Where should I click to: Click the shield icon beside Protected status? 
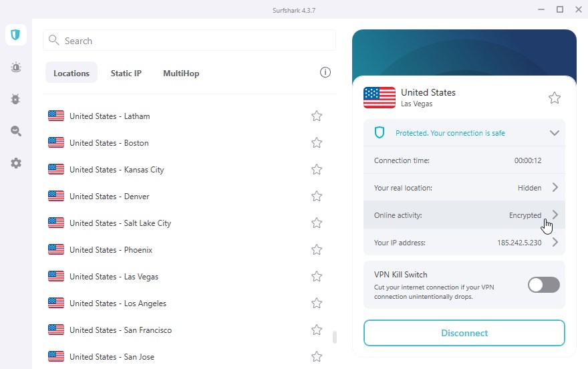tap(380, 132)
